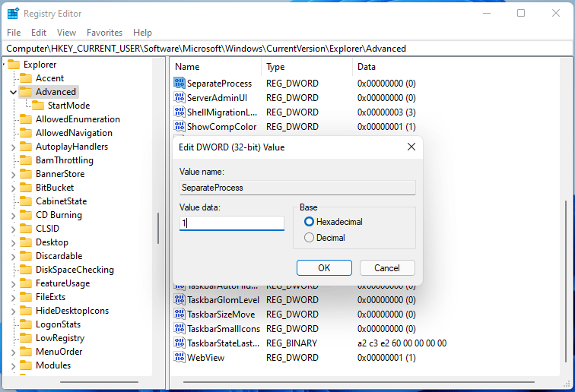
Task: Open the View menu
Action: pyautogui.click(x=66, y=33)
